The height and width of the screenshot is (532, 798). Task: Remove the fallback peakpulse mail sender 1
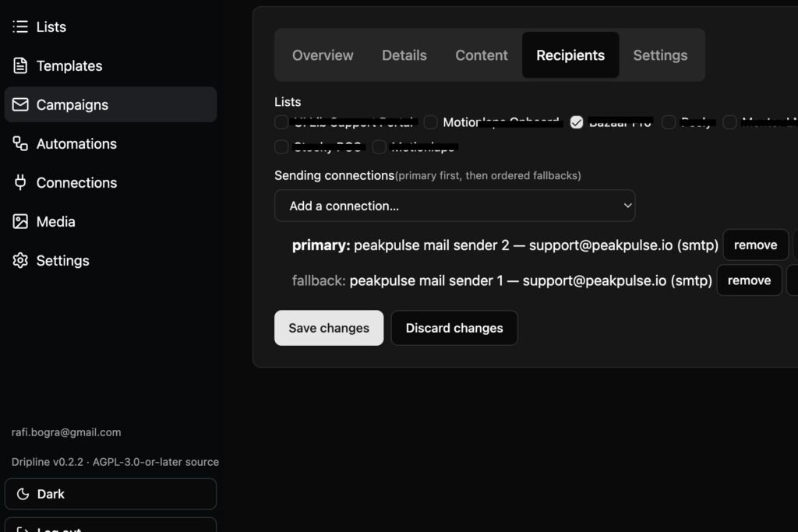[x=749, y=280]
